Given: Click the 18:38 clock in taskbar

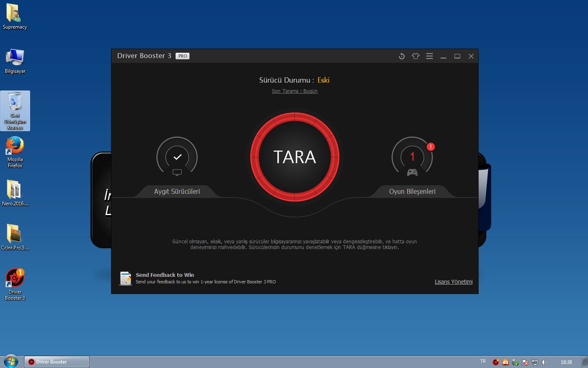Looking at the screenshot, I should [x=566, y=362].
